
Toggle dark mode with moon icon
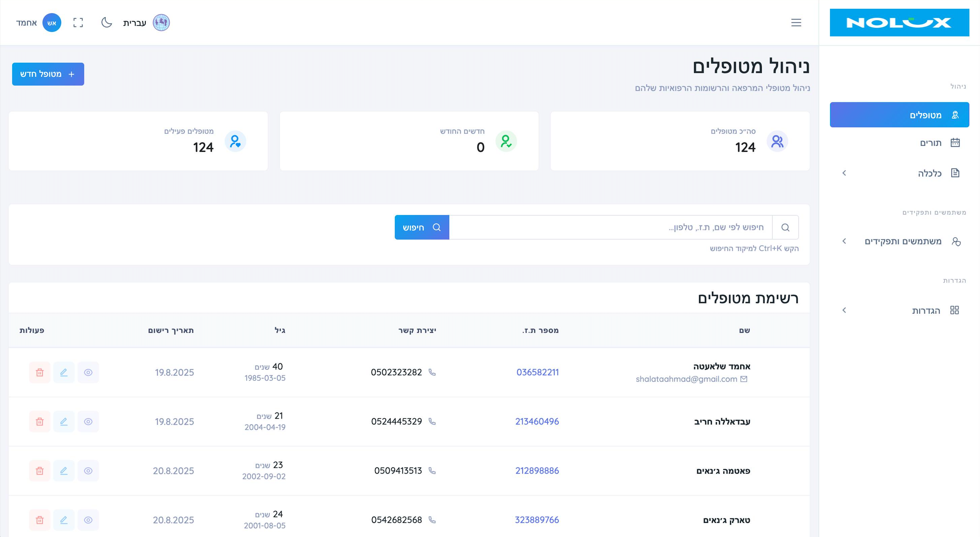click(x=106, y=23)
